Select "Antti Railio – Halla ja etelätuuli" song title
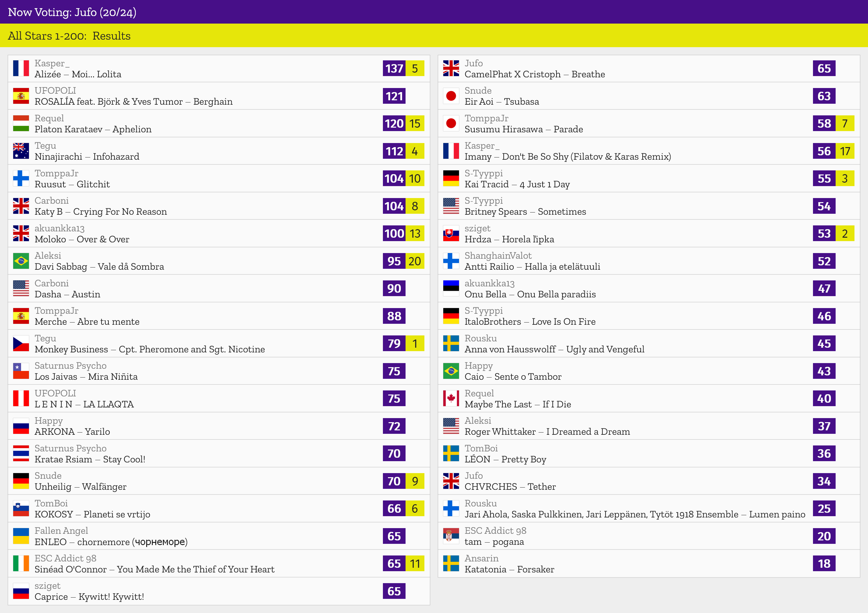 [532, 267]
